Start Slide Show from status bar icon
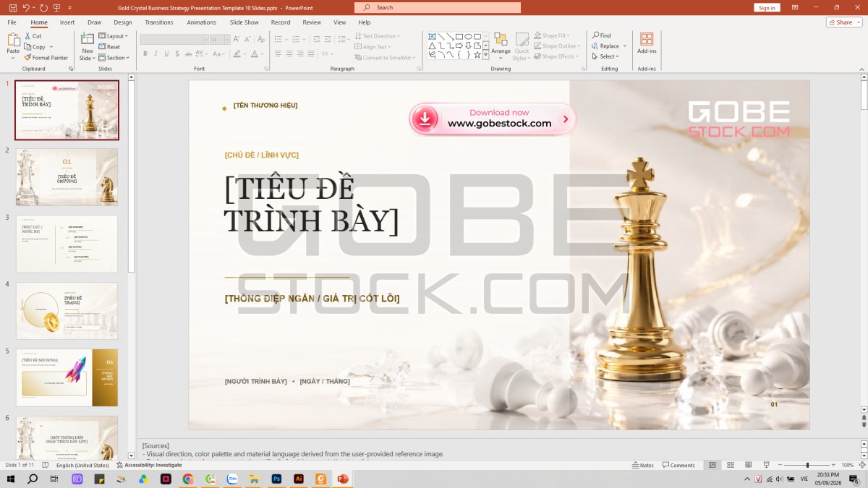Viewport: 868px width, 488px height. 766,465
